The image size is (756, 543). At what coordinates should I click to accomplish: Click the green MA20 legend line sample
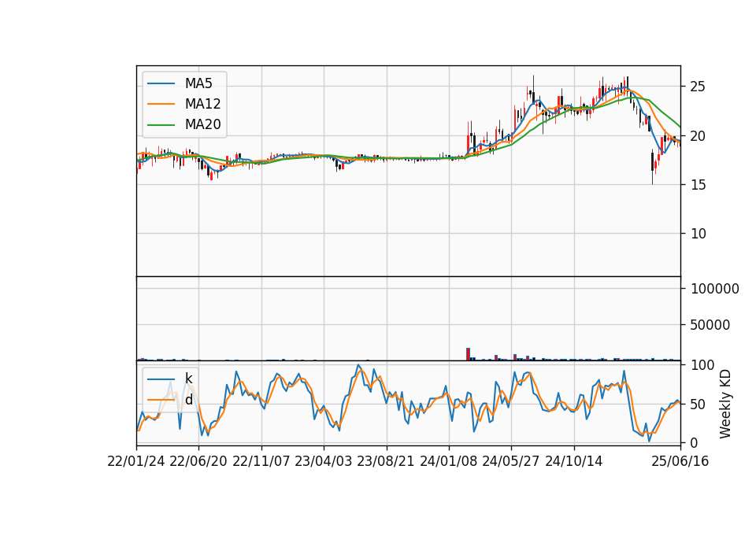(161, 125)
